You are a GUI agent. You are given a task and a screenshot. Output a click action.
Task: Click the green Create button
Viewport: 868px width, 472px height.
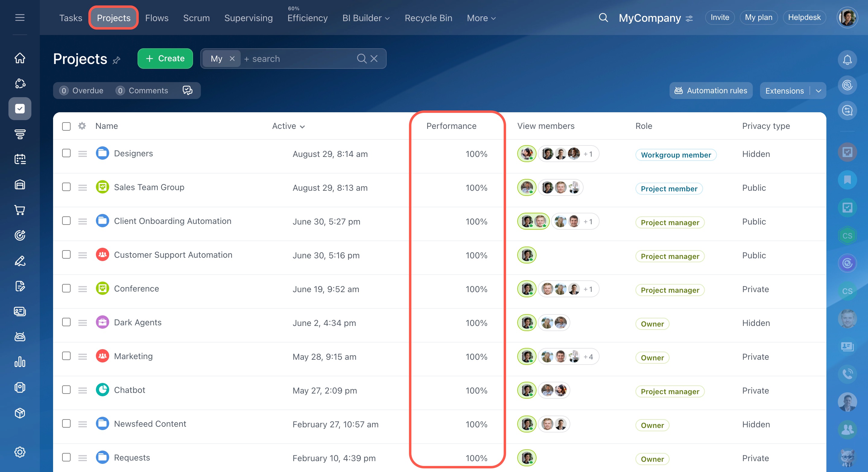165,59
